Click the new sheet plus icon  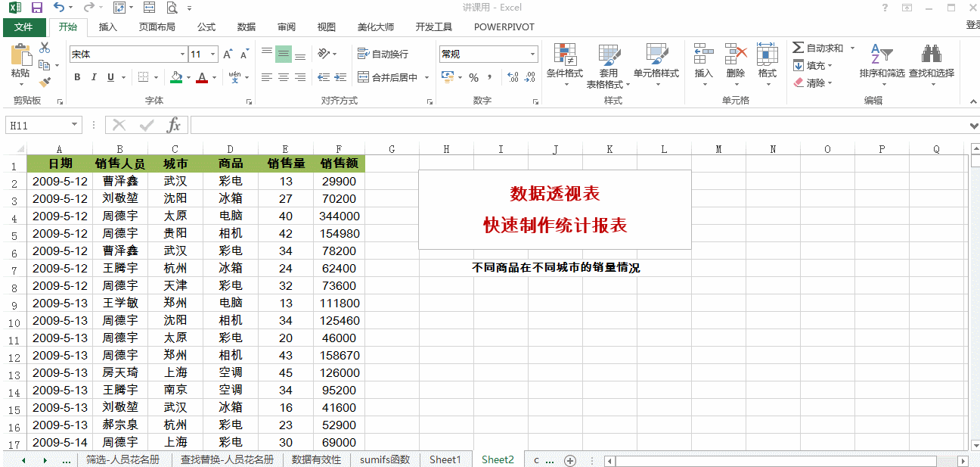point(570,460)
